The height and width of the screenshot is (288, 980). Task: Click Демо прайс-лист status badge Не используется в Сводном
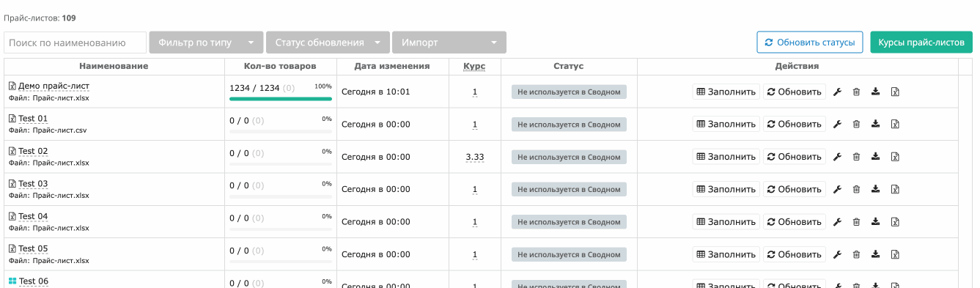point(569,92)
